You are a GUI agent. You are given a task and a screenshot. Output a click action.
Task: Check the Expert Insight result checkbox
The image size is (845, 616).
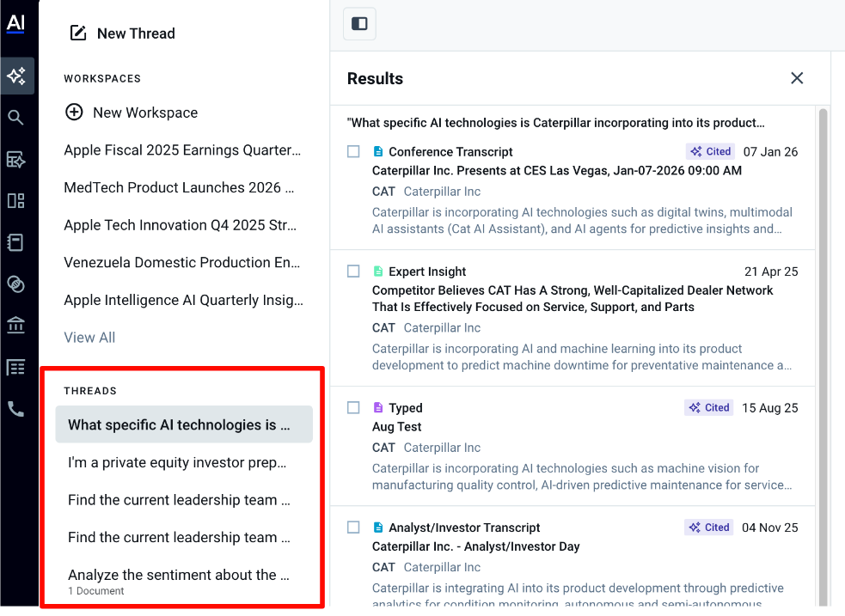pyautogui.click(x=353, y=271)
